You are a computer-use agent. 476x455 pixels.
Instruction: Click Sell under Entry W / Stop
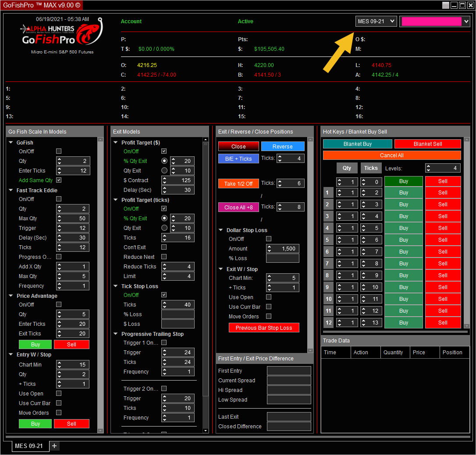[x=71, y=424]
